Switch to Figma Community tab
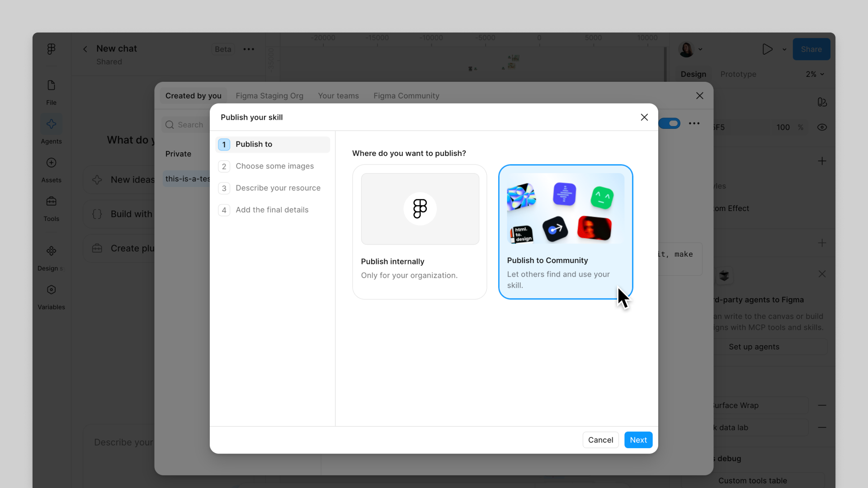The height and width of the screenshot is (488, 868). pyautogui.click(x=406, y=96)
